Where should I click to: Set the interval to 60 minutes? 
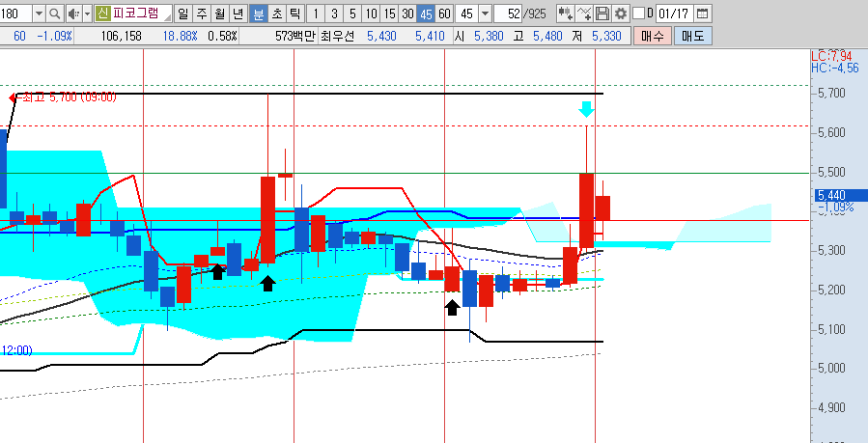444,13
